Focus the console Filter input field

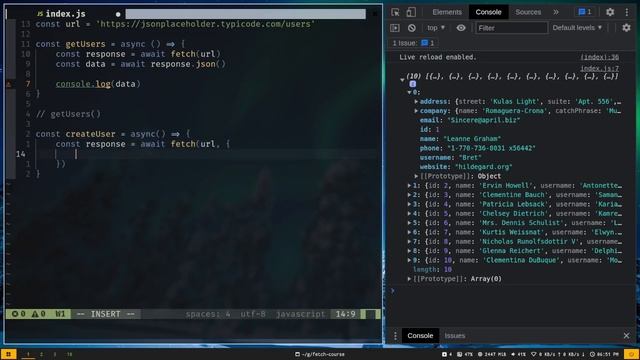click(511, 28)
